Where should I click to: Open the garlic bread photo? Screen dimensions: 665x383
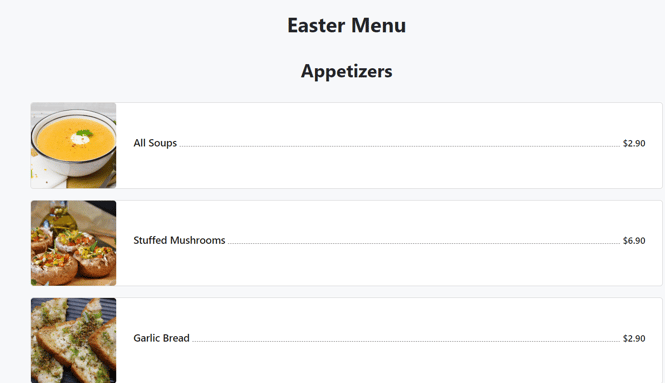coord(73,340)
